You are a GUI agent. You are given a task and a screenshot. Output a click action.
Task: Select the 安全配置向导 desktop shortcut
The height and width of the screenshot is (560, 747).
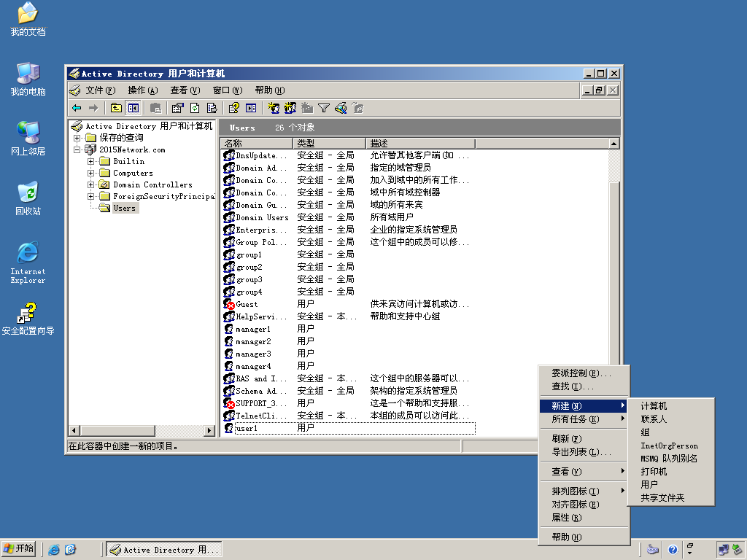click(x=28, y=319)
